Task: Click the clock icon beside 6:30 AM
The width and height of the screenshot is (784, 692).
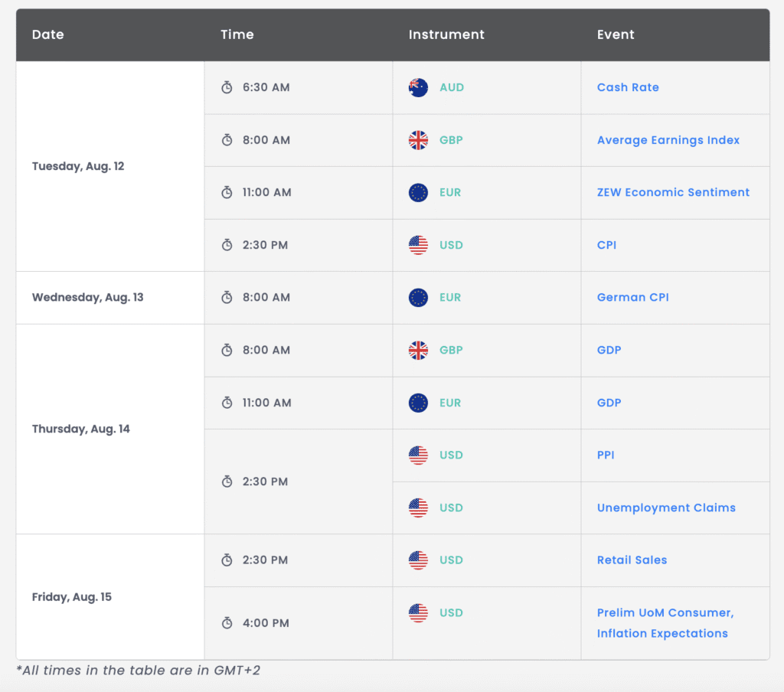Action: coord(227,87)
